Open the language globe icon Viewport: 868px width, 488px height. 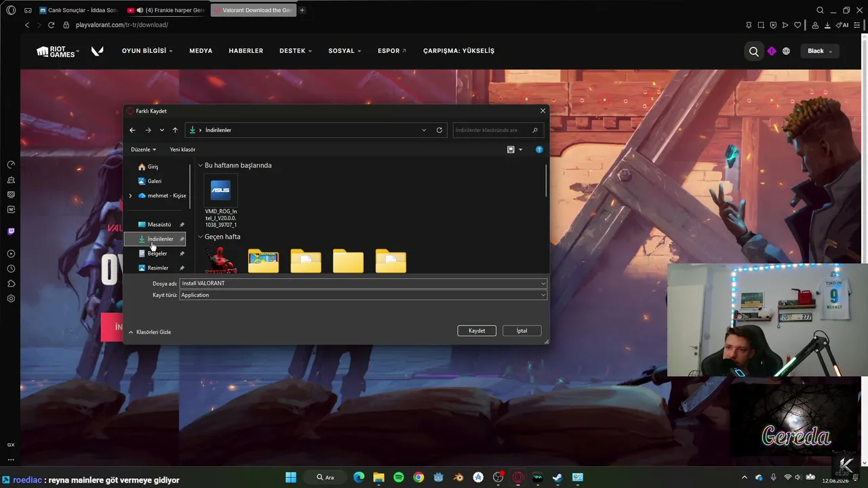coord(786,51)
